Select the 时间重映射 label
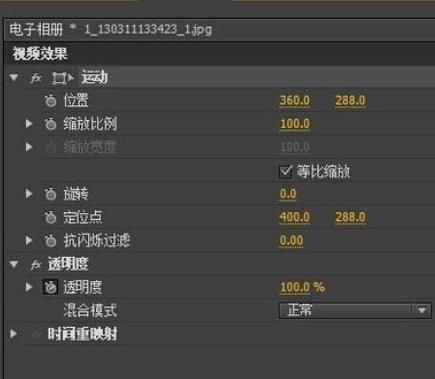The width and height of the screenshot is (435, 379). (82, 334)
